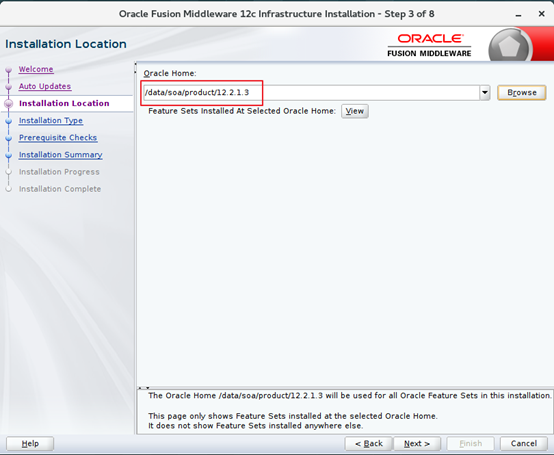Close the installer window
The height and width of the screenshot is (455, 554).
[541, 14]
